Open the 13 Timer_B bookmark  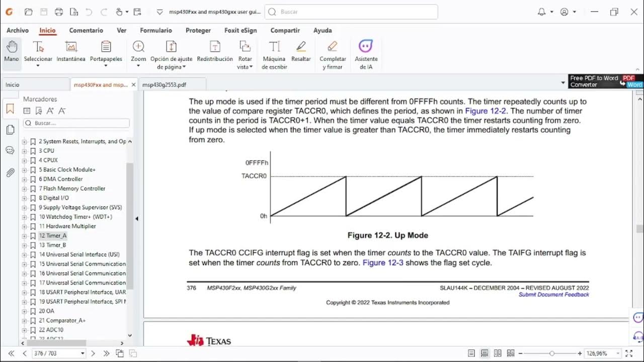[x=52, y=245]
